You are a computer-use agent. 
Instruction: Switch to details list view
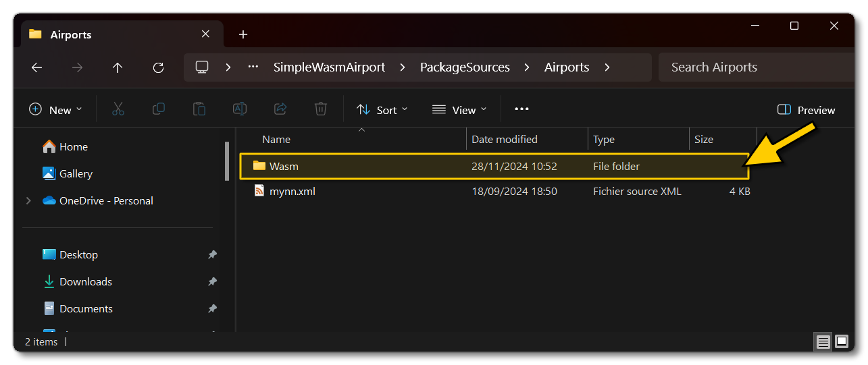823,342
